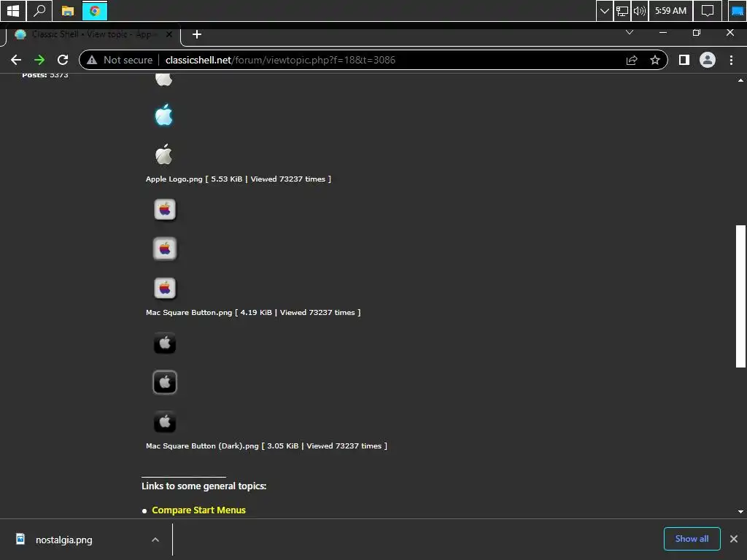Select the classicshell.net address bar URL
The width and height of the screenshot is (747, 560).
coord(280,60)
